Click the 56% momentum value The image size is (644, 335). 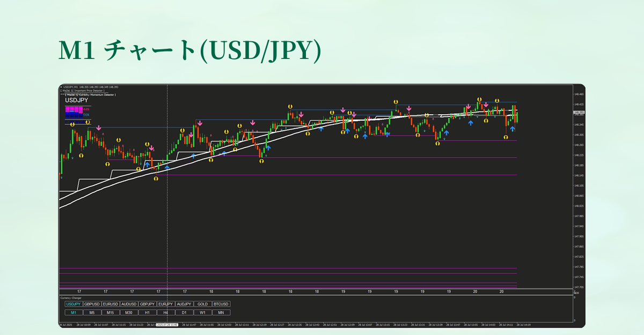click(x=86, y=115)
